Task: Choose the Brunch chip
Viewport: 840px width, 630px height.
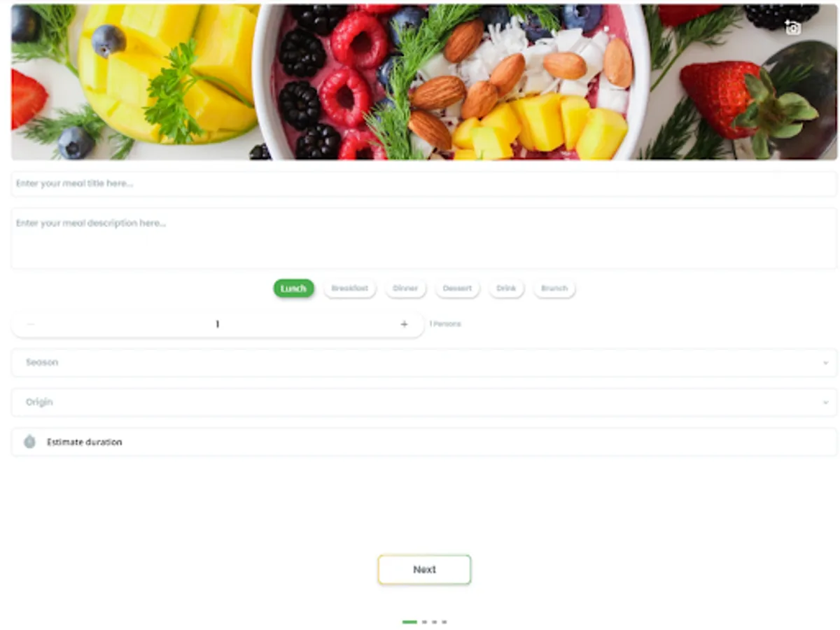Action: 554,288
